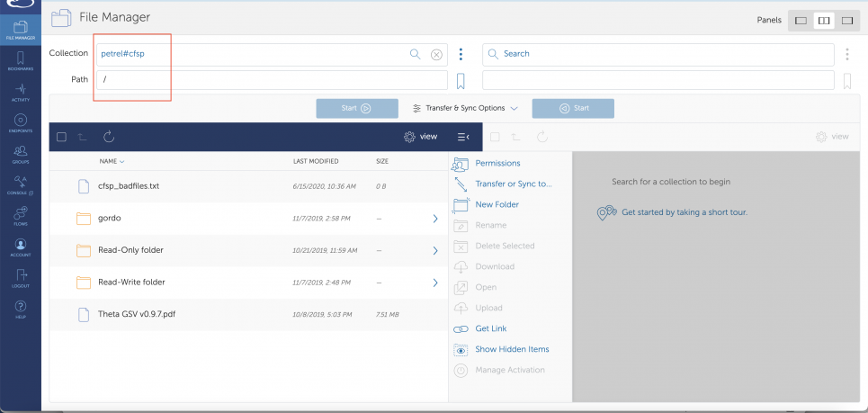The height and width of the screenshot is (413, 868).
Task: Go to Endpoints in sidebar
Action: [20, 123]
